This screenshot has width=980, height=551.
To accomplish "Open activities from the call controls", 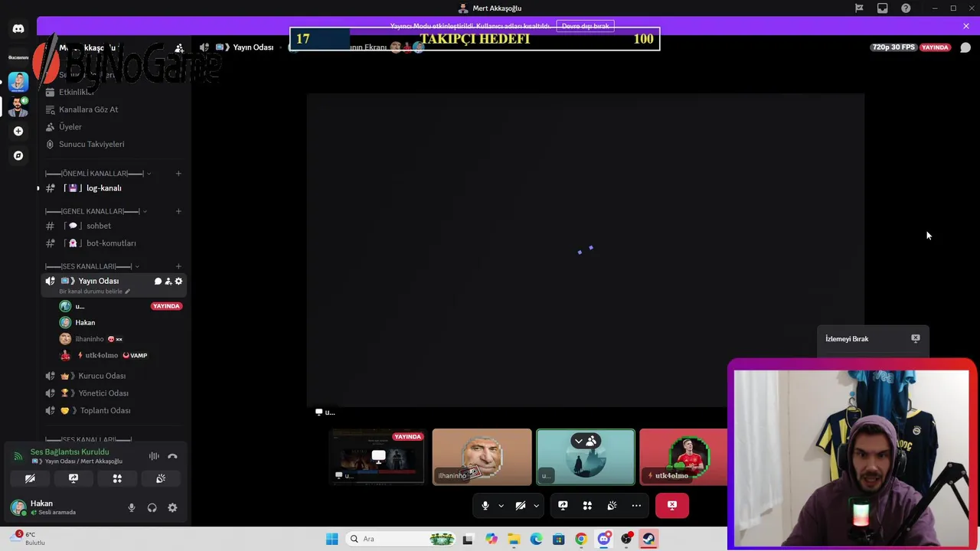I will coord(587,505).
